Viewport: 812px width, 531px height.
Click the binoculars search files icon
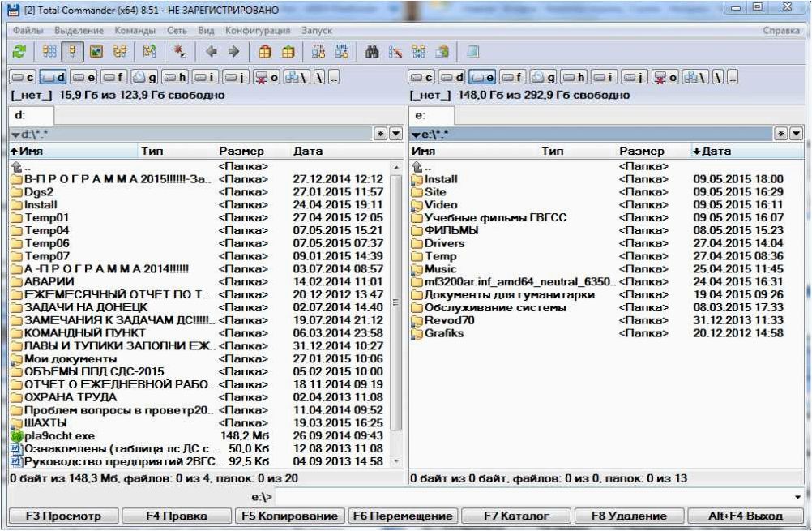[x=371, y=52]
